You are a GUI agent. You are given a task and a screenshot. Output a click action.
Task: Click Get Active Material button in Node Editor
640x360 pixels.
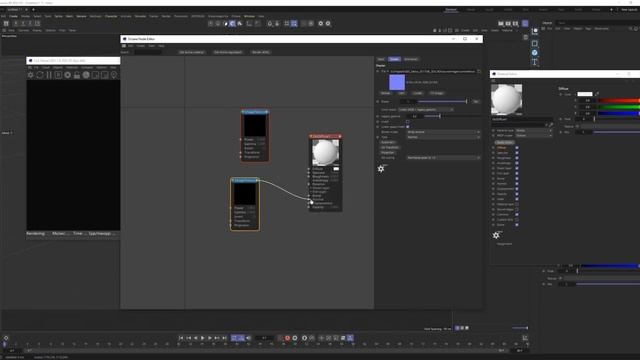click(192, 52)
